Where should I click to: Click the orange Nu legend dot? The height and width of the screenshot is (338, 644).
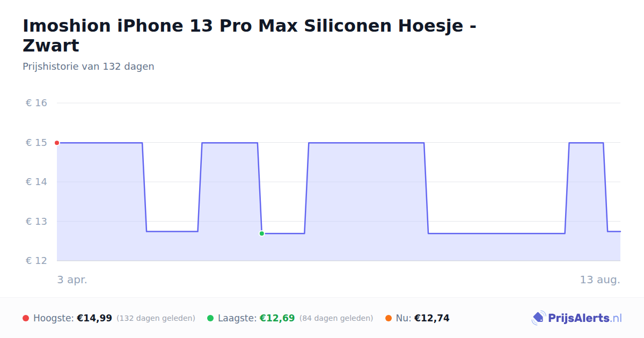(x=389, y=318)
